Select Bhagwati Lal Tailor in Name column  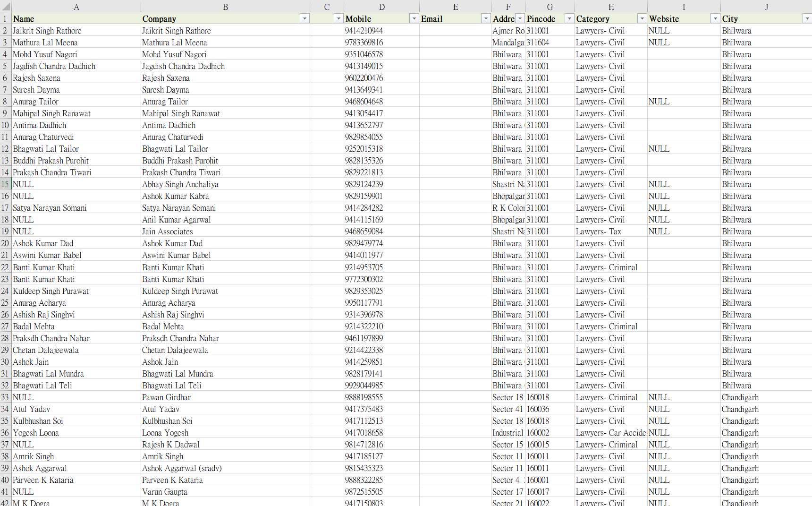76,149
